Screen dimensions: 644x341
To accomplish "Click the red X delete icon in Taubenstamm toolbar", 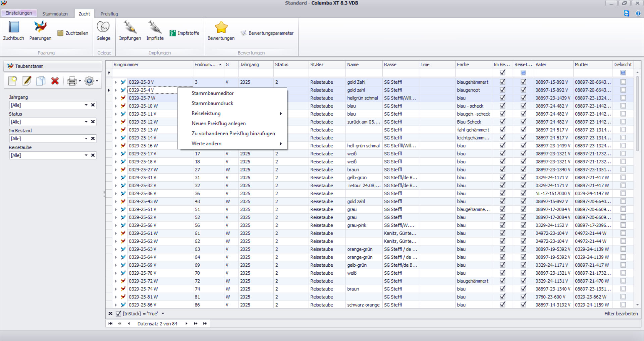I will (x=55, y=81).
